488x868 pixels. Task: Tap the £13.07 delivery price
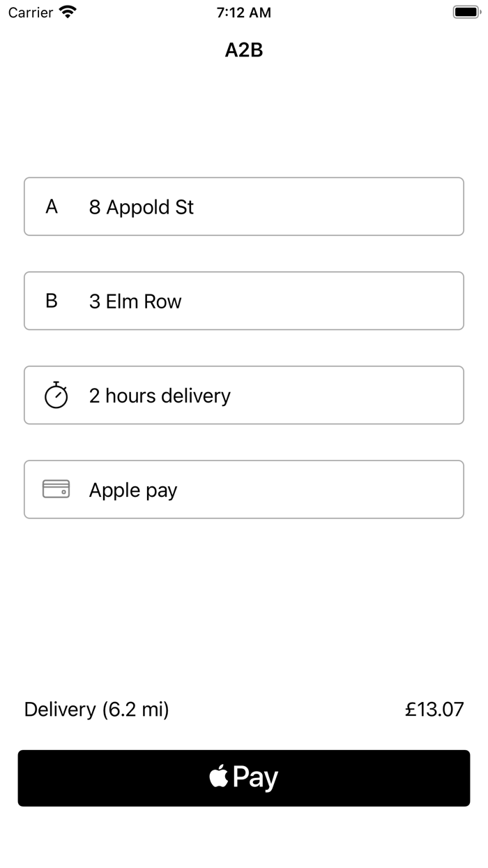434,710
